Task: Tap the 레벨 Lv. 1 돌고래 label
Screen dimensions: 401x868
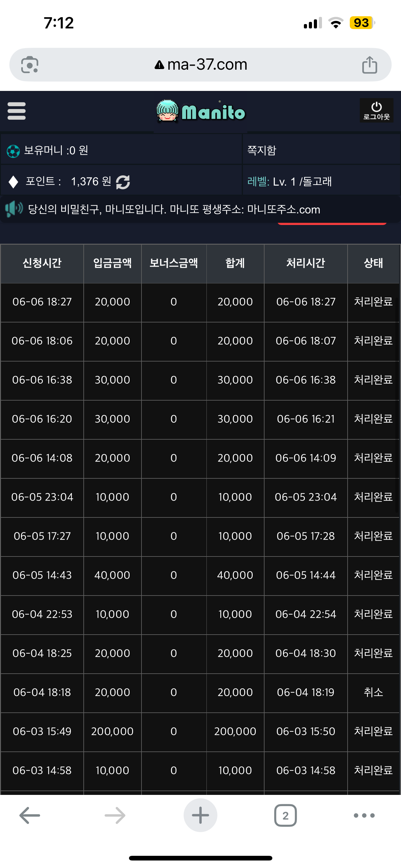Action: [x=290, y=182]
